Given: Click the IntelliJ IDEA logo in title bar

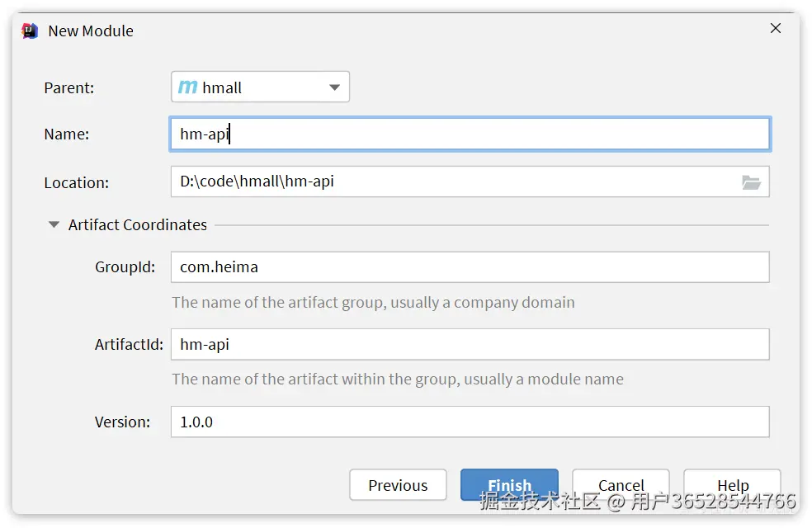Looking at the screenshot, I should 30,31.
